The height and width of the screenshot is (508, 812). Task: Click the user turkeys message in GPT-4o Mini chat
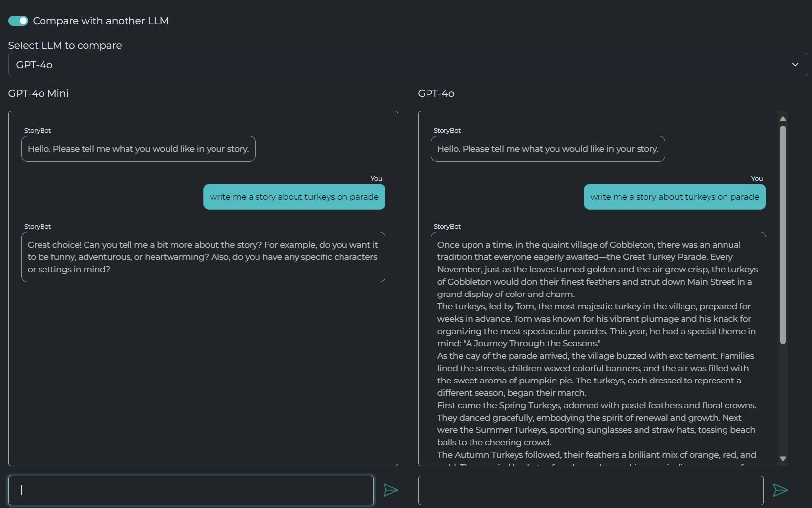coord(294,197)
